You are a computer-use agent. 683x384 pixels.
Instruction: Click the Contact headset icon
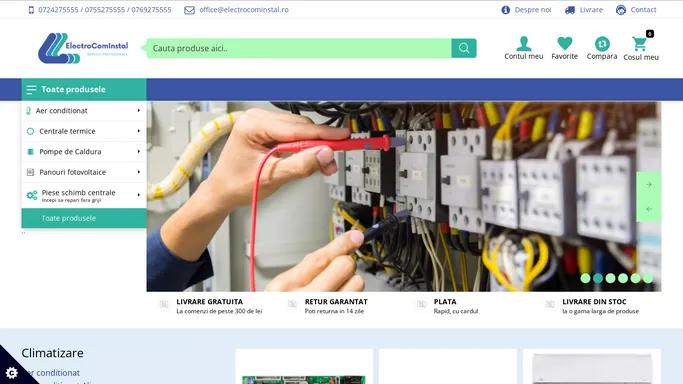[621, 10]
